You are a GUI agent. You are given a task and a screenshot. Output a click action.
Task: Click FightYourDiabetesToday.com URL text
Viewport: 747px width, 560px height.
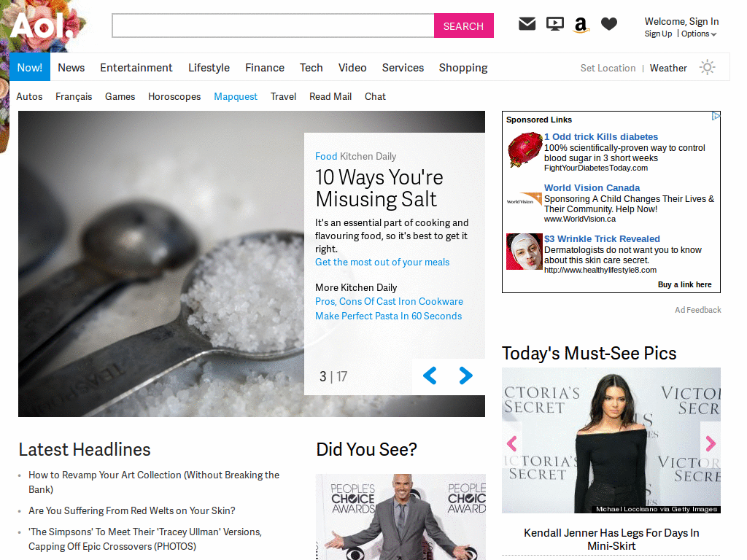(x=596, y=168)
